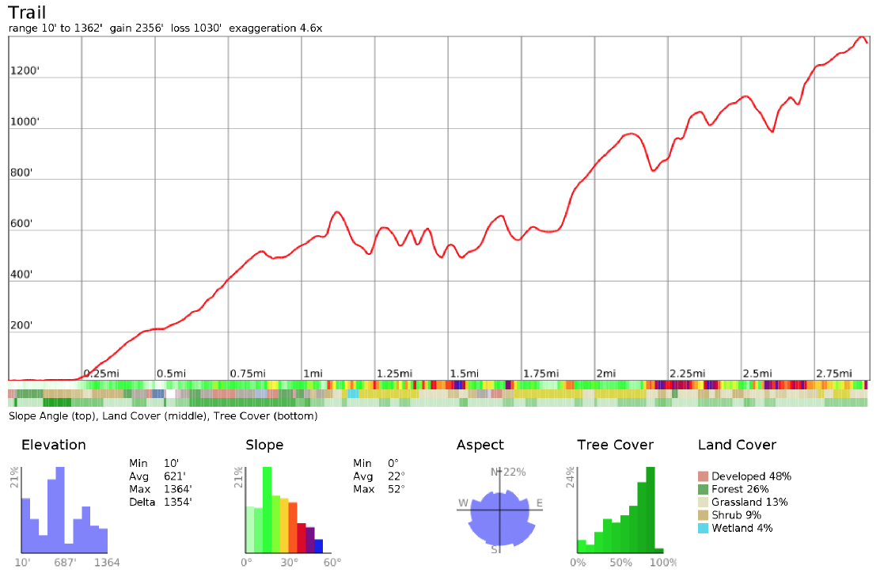Image resolution: width=884 pixels, height=588 pixels.
Task: Click the 2mi distance marker
Action: click(606, 374)
